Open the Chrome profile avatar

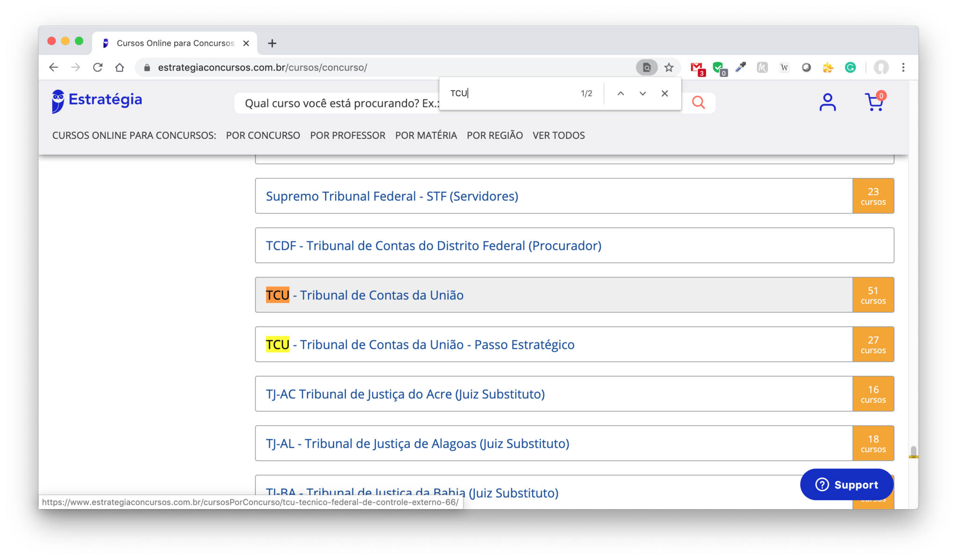click(x=881, y=67)
